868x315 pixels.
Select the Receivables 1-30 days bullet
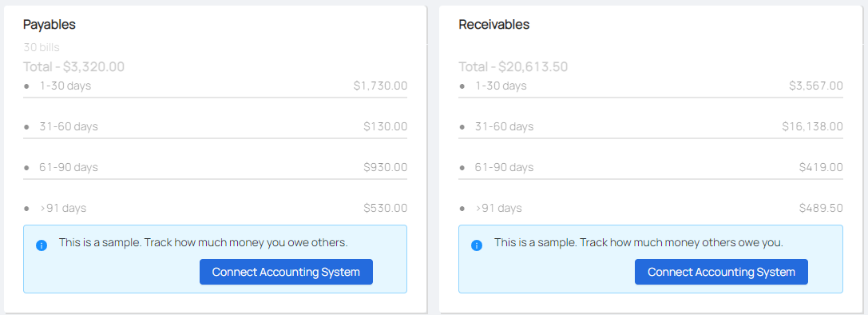(x=462, y=86)
